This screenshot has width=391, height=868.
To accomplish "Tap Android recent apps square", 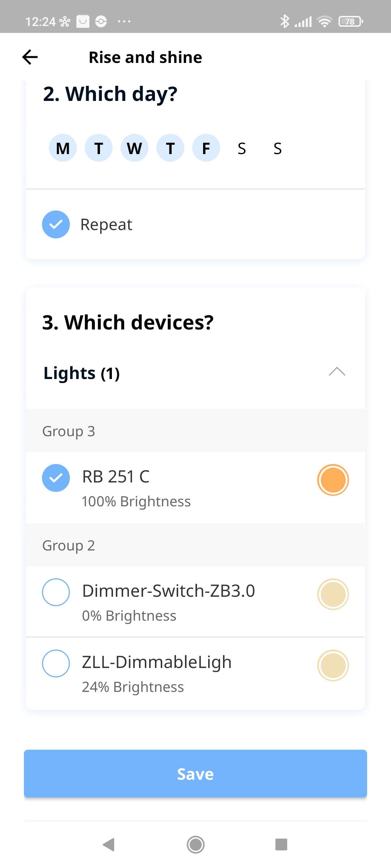I will 281,844.
